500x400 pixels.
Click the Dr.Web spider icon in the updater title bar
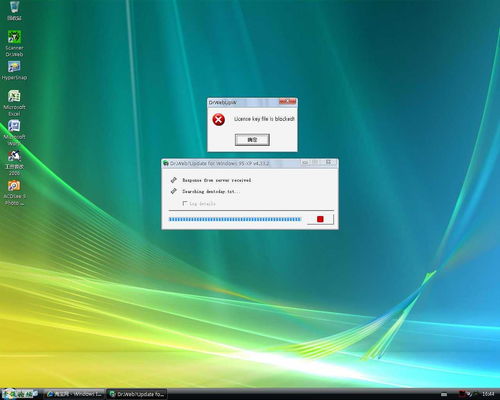pos(166,163)
